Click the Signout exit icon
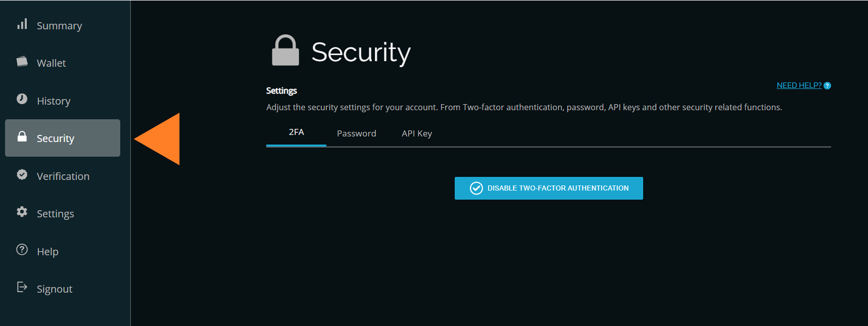The width and height of the screenshot is (868, 326). point(22,287)
